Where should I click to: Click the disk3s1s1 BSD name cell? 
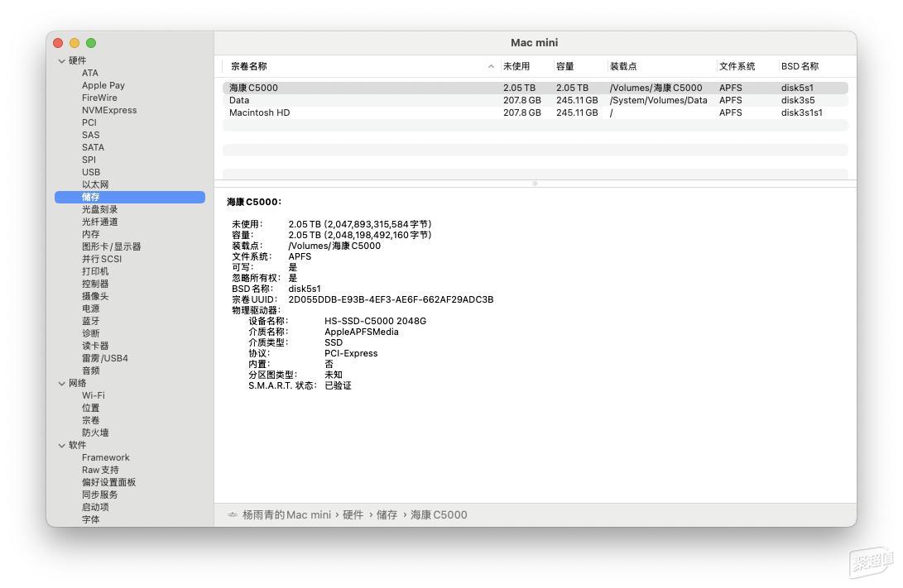[x=802, y=112]
